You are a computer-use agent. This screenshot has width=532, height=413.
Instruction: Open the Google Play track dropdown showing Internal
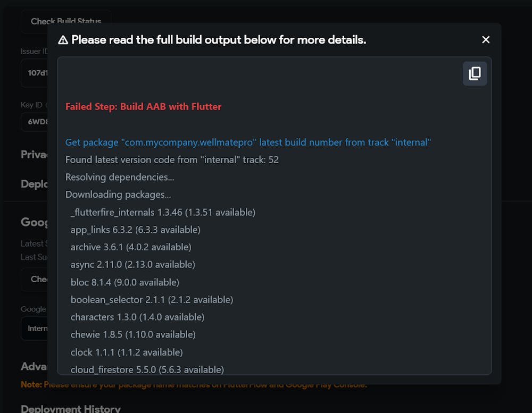35,328
